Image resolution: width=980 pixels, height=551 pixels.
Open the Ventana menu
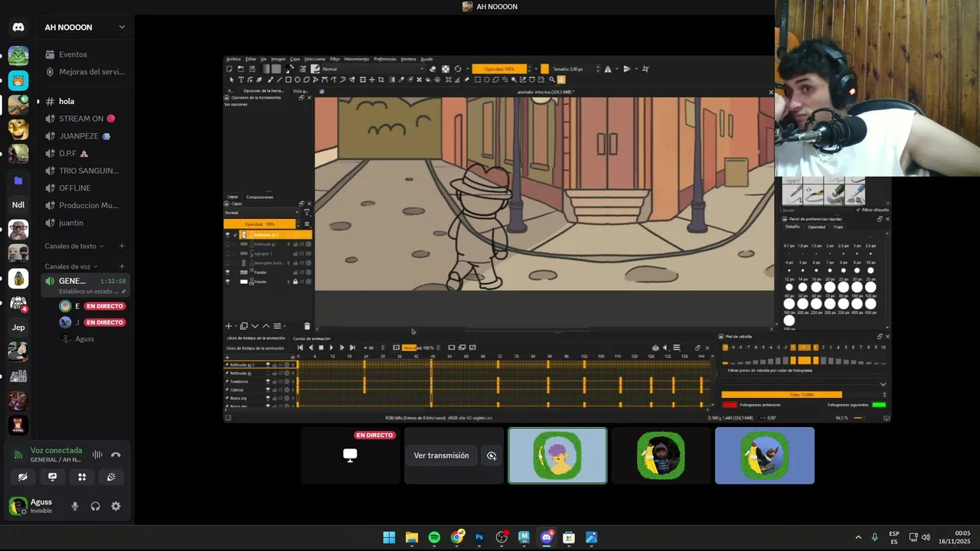pyautogui.click(x=408, y=59)
